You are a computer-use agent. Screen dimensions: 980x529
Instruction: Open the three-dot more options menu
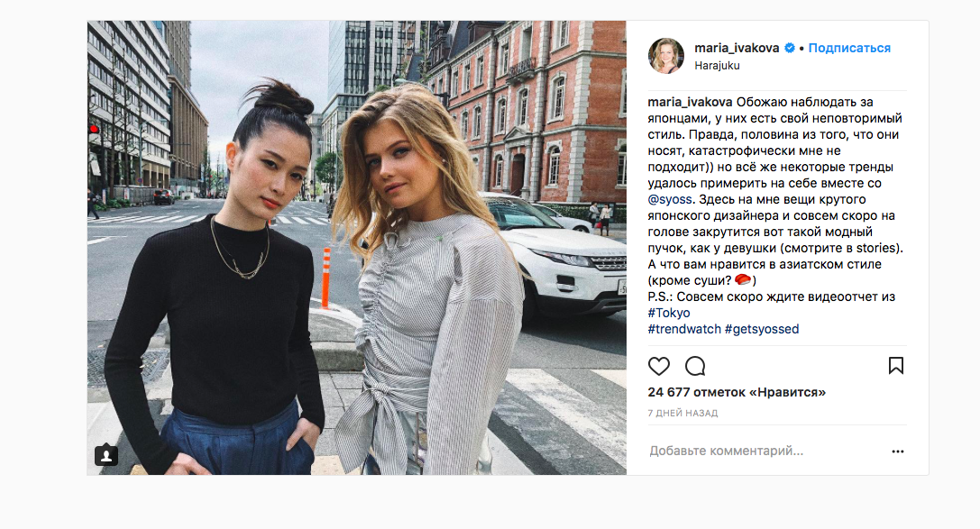tap(897, 451)
